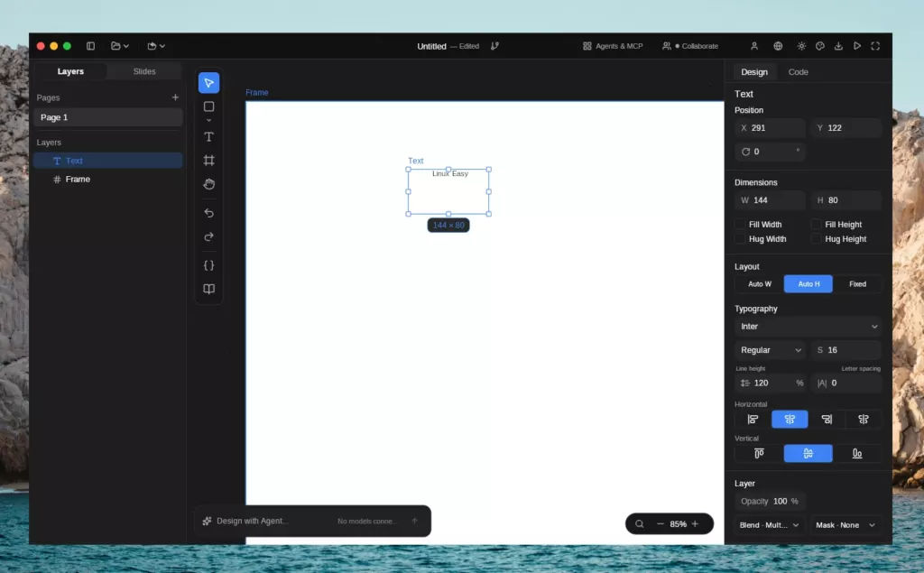Switch to the Code tab
This screenshot has height=573, width=924.
pyautogui.click(x=799, y=72)
